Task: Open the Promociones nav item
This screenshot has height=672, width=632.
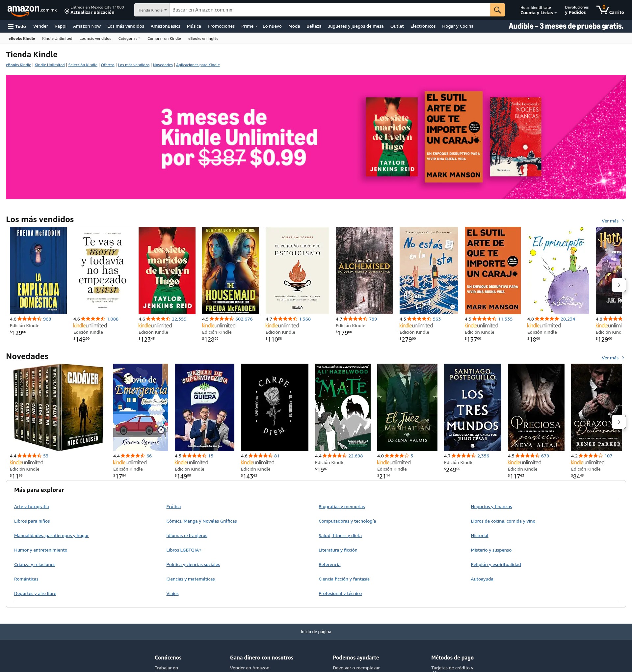Action: [221, 26]
